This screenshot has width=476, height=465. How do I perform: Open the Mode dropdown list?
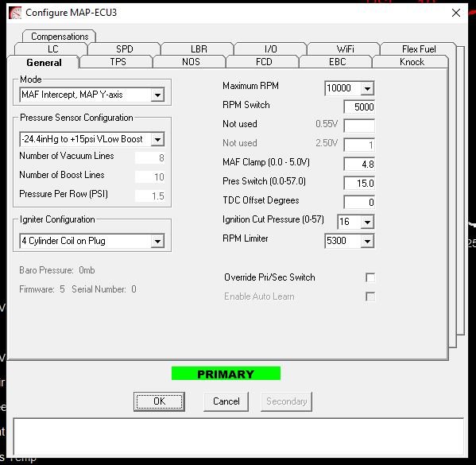click(x=157, y=95)
